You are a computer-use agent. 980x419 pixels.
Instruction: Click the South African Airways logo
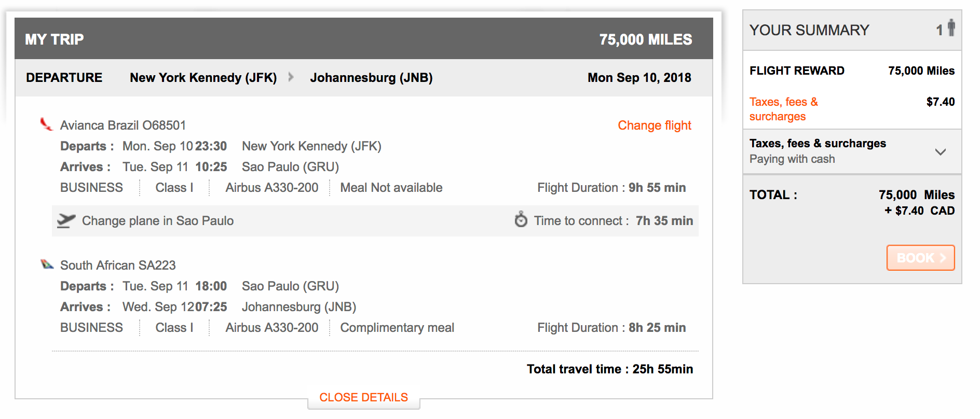tap(47, 264)
